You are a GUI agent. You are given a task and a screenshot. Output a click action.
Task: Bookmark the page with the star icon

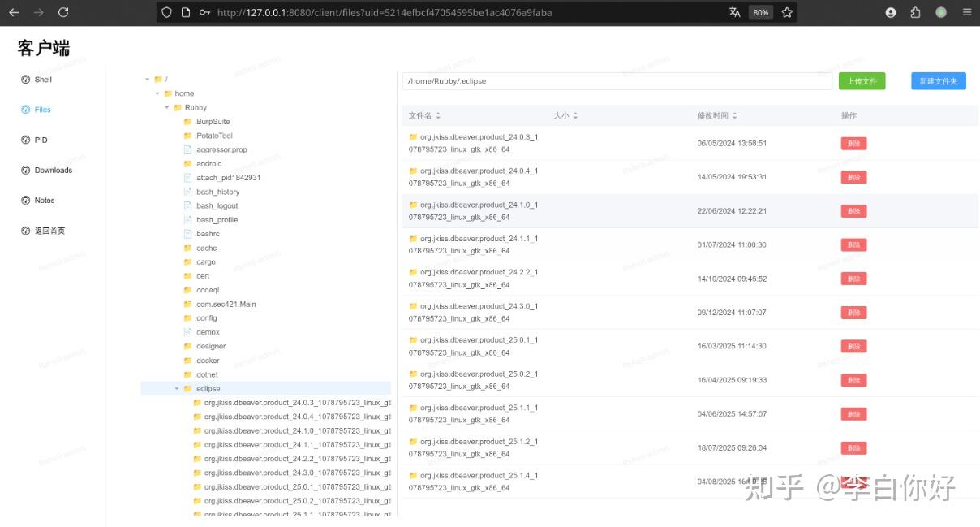click(x=787, y=12)
